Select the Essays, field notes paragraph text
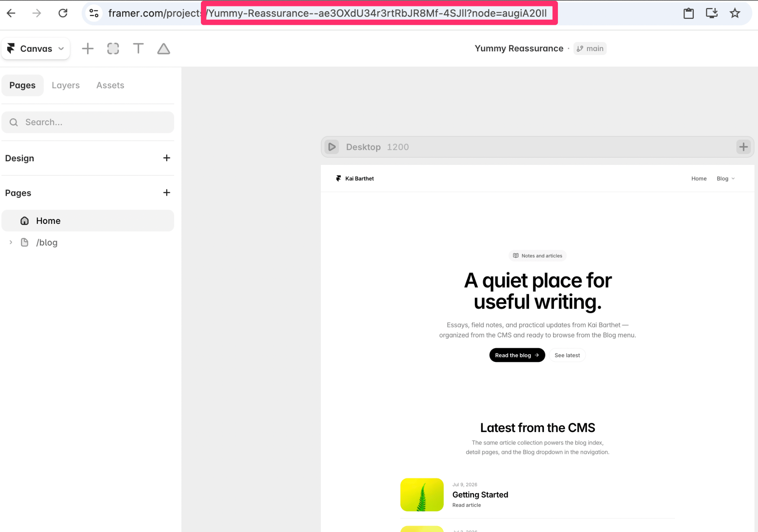The image size is (758, 532). (x=537, y=330)
